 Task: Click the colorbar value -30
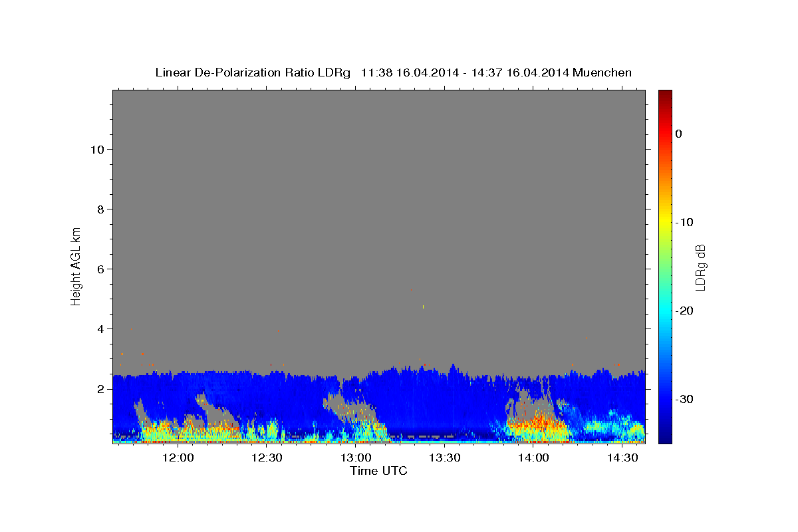point(685,399)
